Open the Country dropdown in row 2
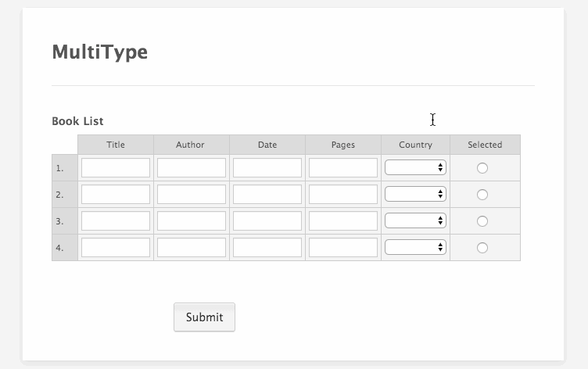 click(x=415, y=194)
